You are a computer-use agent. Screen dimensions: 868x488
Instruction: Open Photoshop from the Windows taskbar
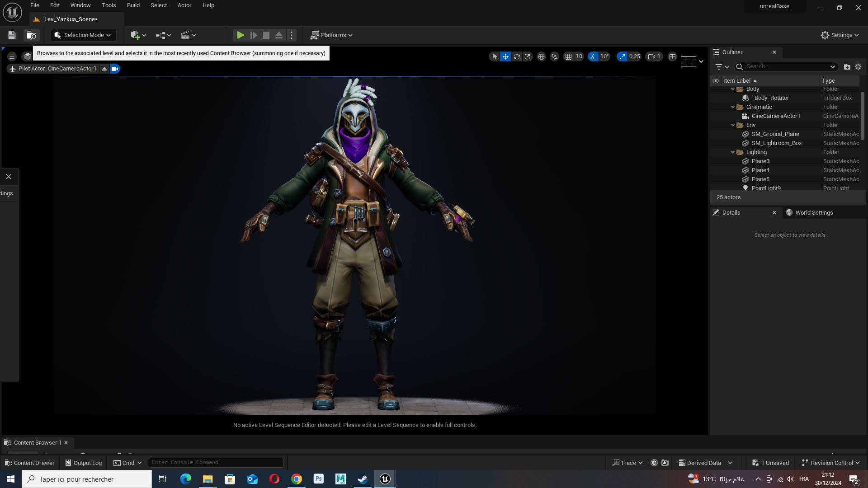(319, 479)
